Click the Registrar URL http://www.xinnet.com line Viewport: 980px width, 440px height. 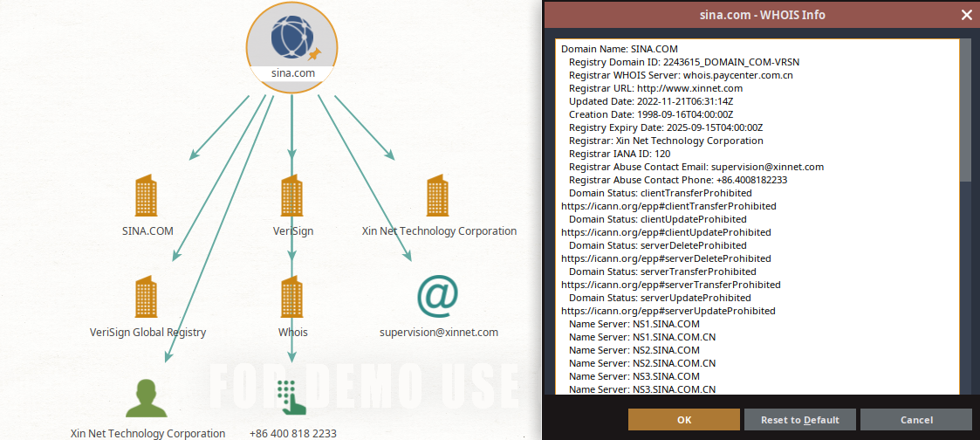[655, 88]
